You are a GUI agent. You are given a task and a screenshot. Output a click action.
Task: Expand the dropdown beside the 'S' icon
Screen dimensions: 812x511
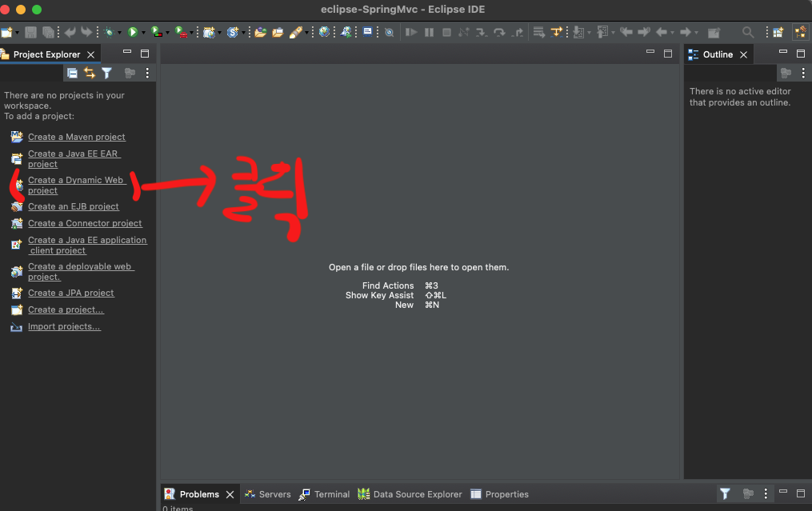(x=243, y=33)
